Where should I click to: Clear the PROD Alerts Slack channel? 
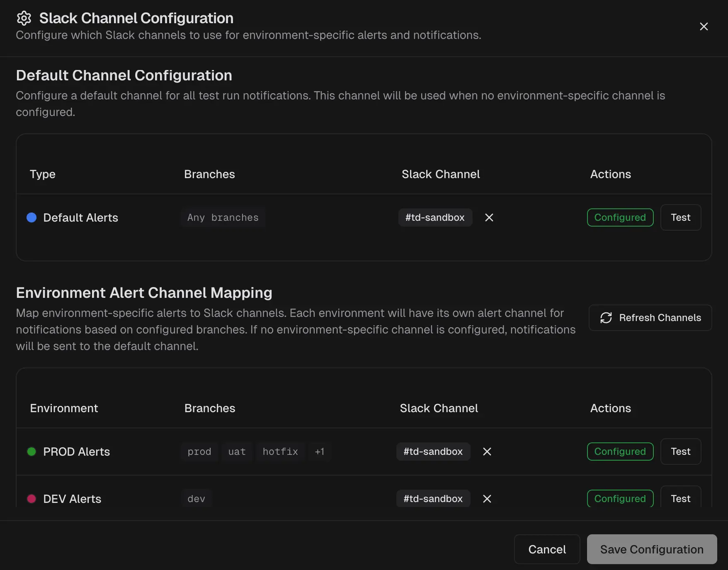[x=487, y=452]
